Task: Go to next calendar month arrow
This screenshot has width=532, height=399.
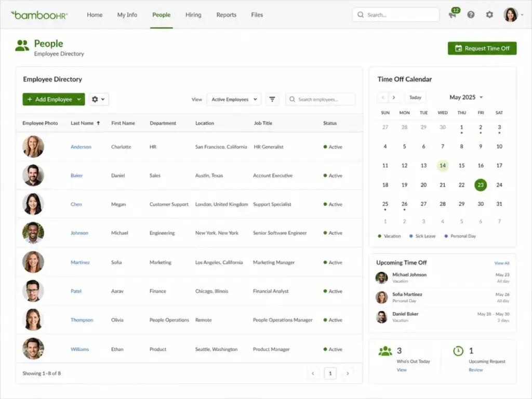Action: 394,97
